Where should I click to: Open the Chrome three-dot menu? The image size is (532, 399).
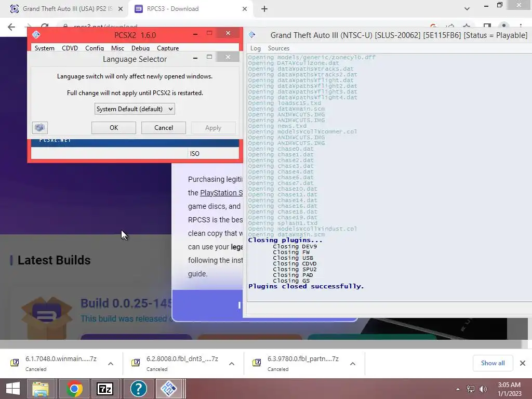pos(521,26)
